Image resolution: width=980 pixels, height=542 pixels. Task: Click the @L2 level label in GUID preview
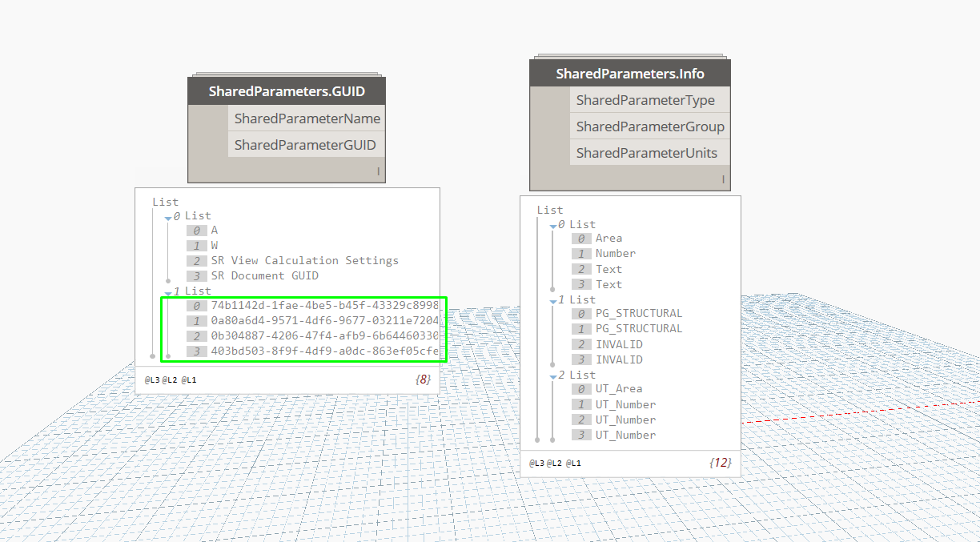[x=170, y=379]
